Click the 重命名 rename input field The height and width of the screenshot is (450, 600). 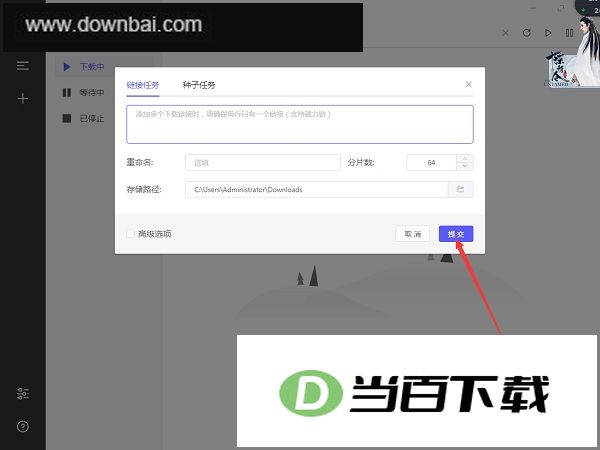pos(262,163)
